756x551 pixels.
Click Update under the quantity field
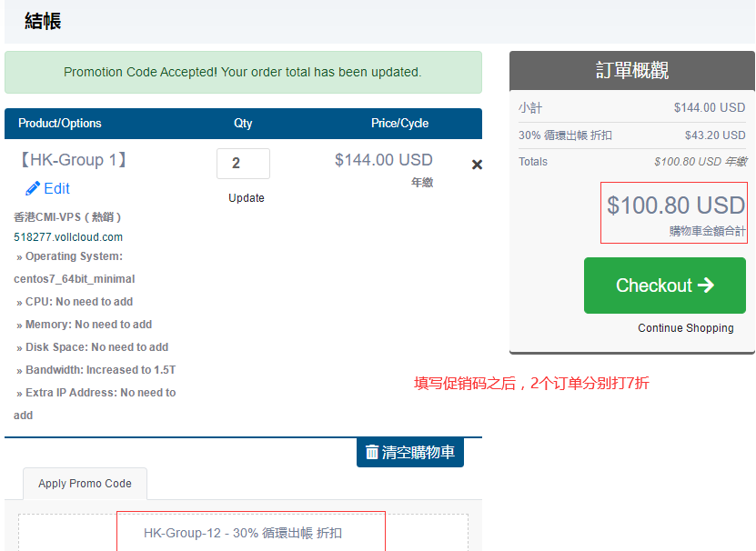(247, 198)
